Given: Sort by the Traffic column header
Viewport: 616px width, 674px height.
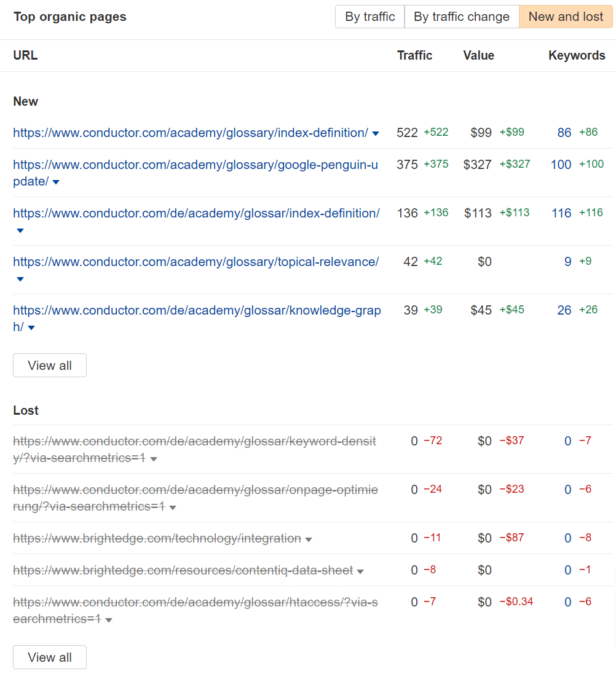Looking at the screenshot, I should tap(414, 55).
